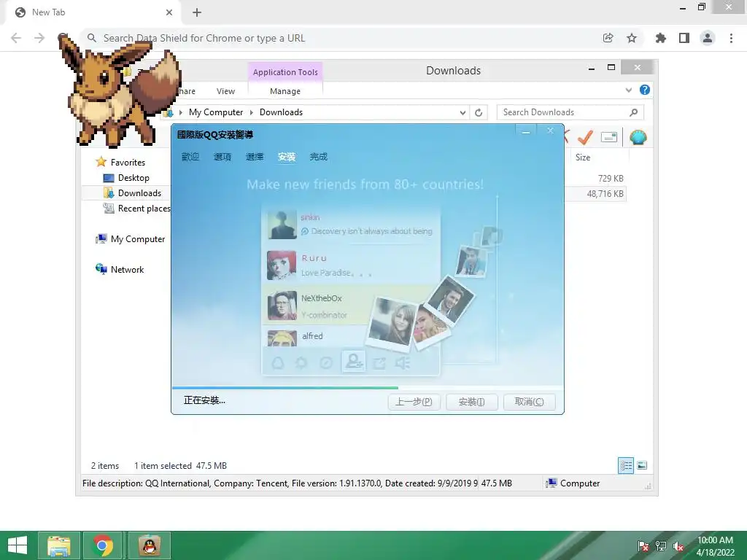Open the Manage ribbon tab
Image resolution: width=747 pixels, height=560 pixels.
[285, 91]
